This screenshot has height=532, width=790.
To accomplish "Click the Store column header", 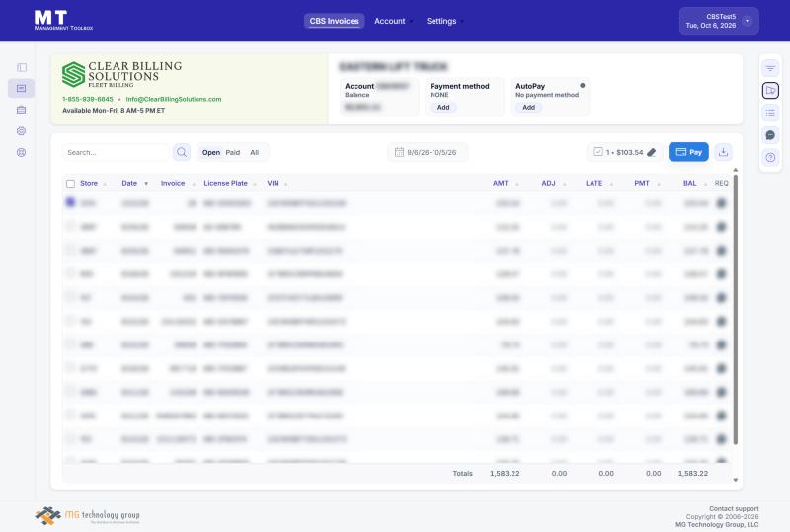I will (x=89, y=183).
